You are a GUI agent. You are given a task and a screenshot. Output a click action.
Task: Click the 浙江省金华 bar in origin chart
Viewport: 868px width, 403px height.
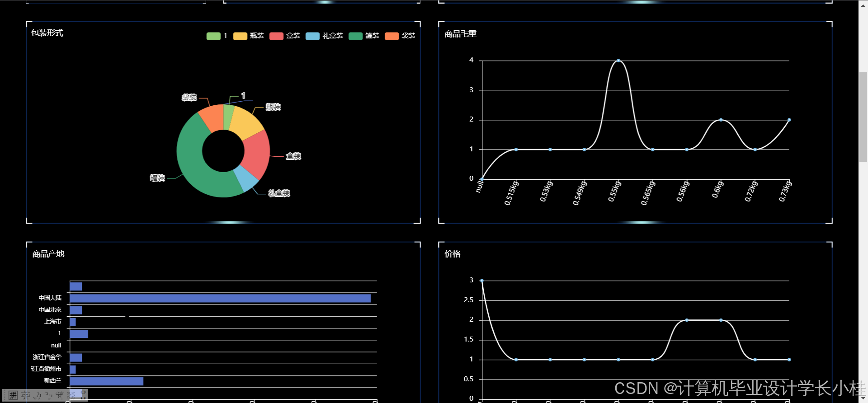76,358
